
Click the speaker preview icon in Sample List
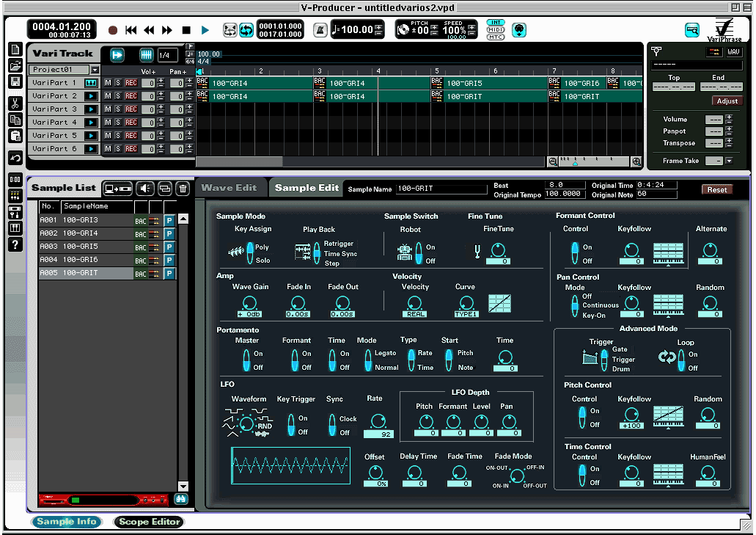(x=145, y=189)
